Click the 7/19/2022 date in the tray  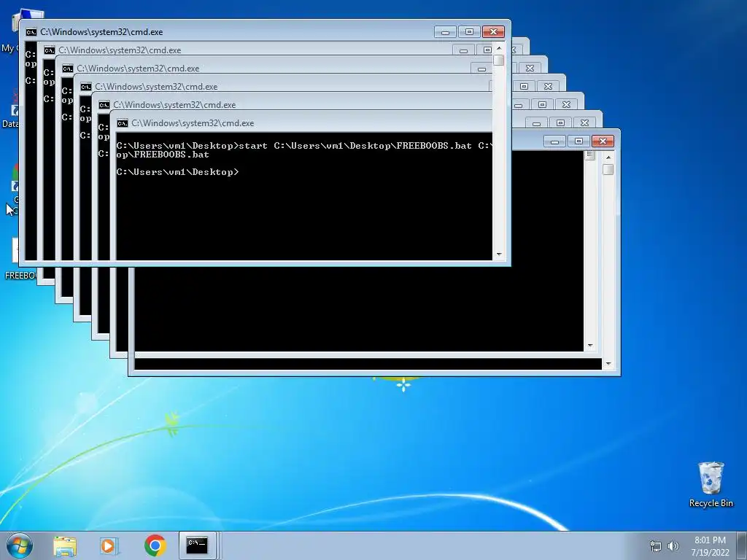coord(710,553)
